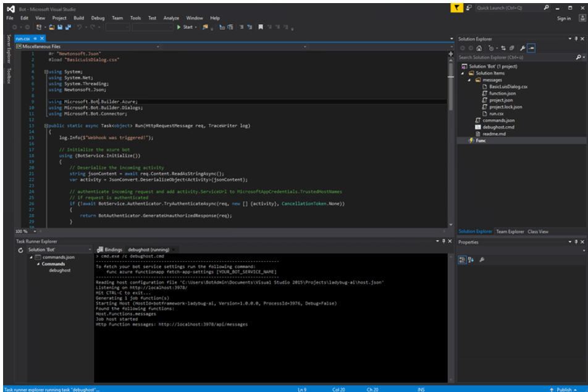Collapse the messages folder in Solution Explorer
The width and height of the screenshot is (588, 392).
click(x=469, y=80)
